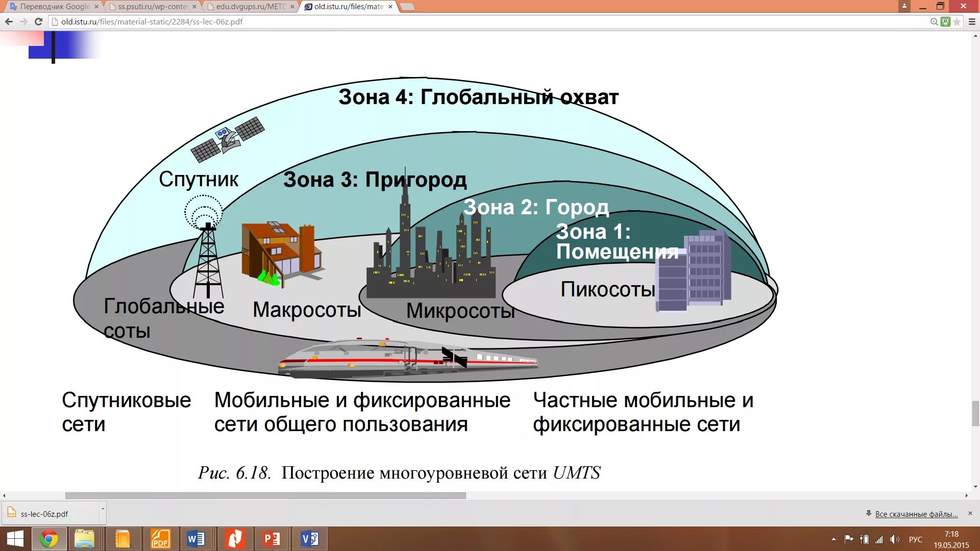This screenshot has height=551, width=980.
Task: Click the horizontal scrollbar thumb
Action: coord(265,495)
